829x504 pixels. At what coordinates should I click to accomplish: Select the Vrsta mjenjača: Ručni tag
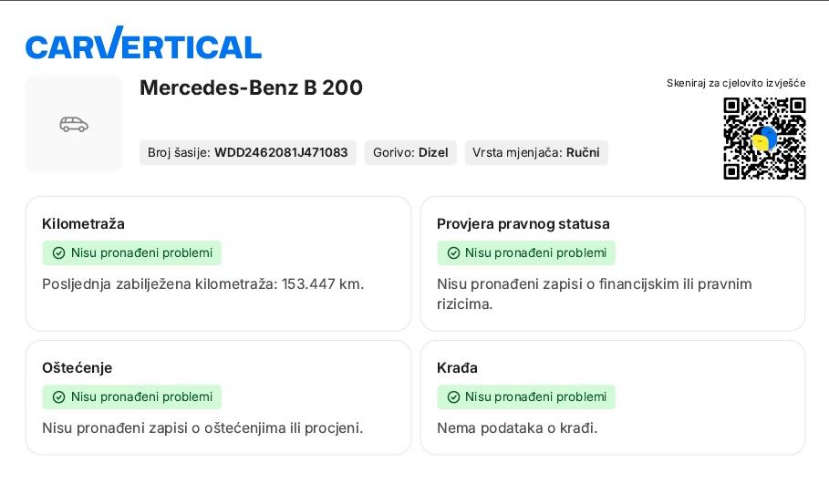(x=535, y=153)
